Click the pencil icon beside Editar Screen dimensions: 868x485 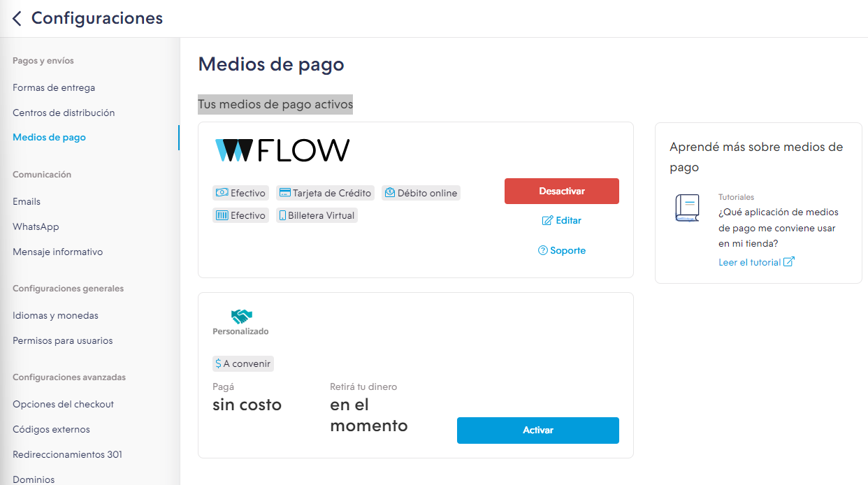(548, 220)
